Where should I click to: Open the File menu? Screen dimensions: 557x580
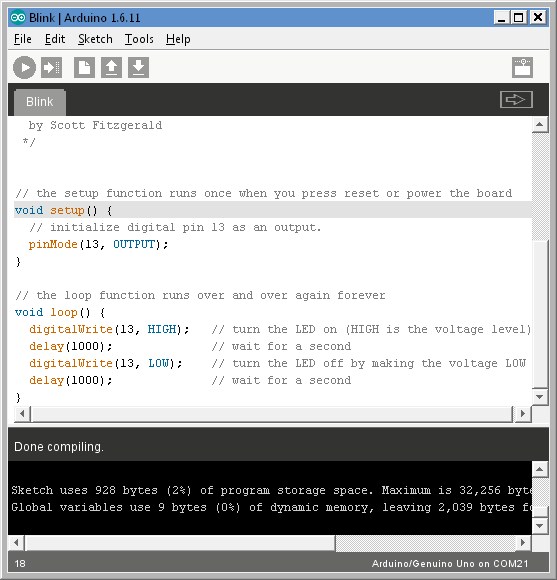[x=23, y=39]
